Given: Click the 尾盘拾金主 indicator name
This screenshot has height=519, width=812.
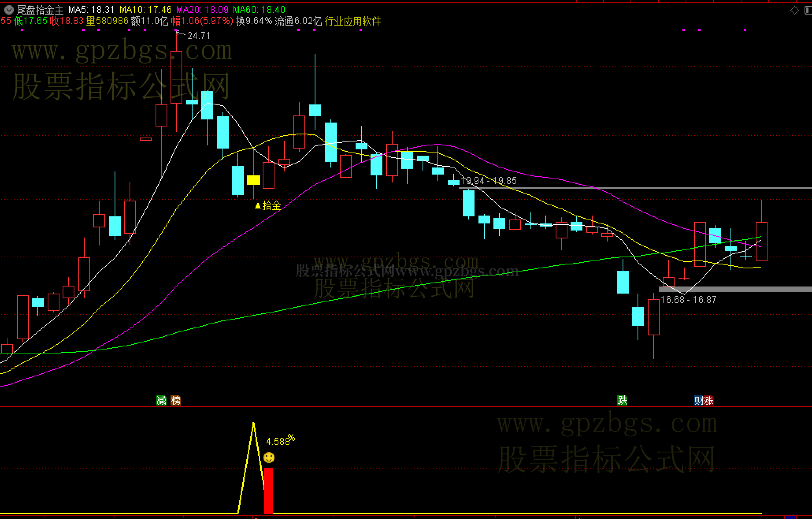Looking at the screenshot, I should point(40,10).
